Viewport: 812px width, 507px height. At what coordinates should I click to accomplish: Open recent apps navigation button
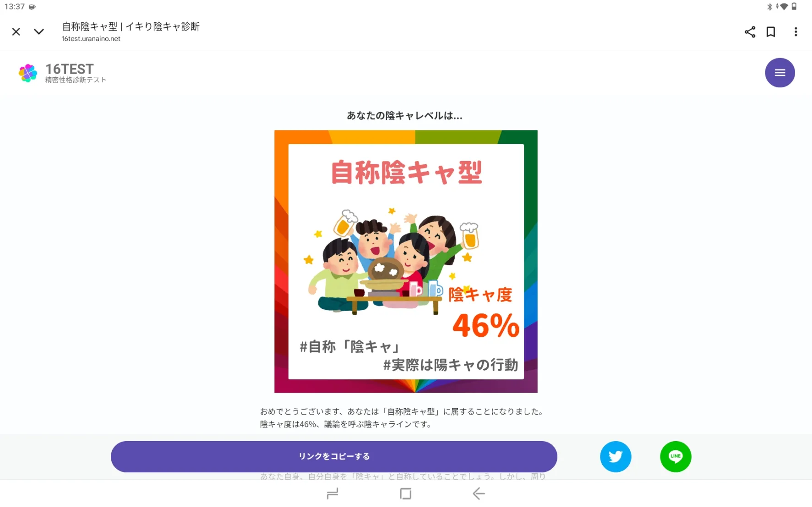point(332,493)
